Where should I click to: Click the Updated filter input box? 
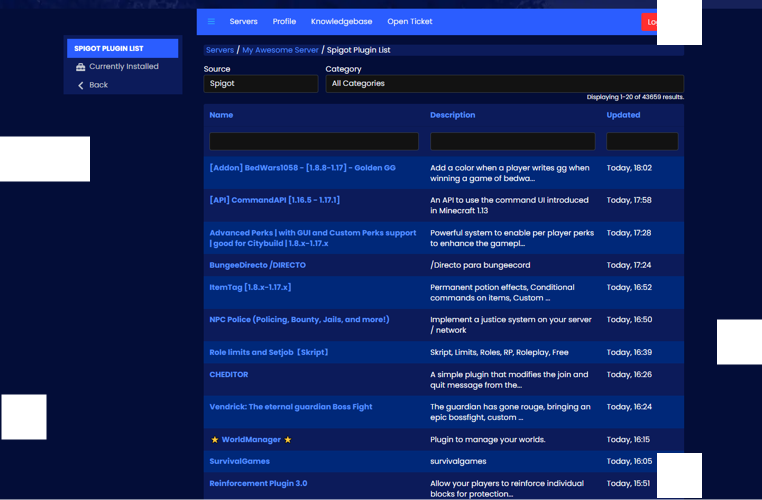(642, 142)
